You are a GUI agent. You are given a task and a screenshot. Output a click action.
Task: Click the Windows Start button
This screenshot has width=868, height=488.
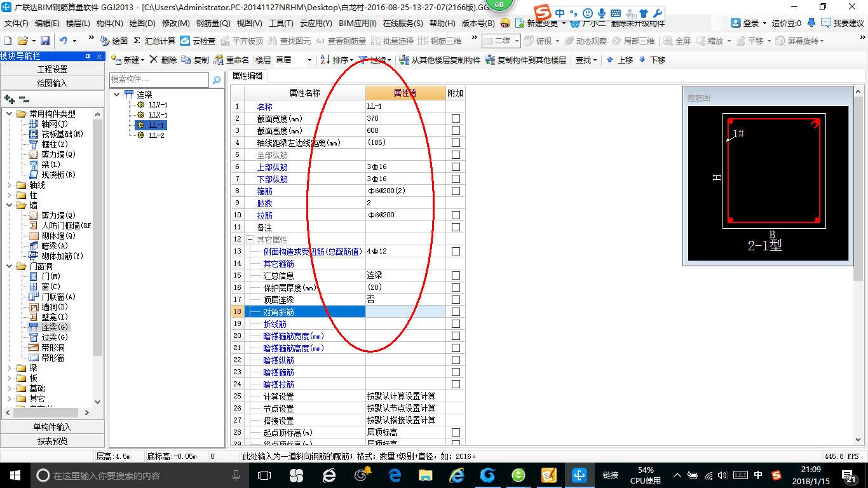[14, 475]
